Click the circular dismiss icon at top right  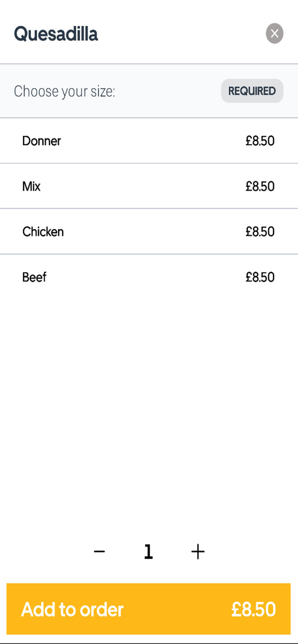275,33
